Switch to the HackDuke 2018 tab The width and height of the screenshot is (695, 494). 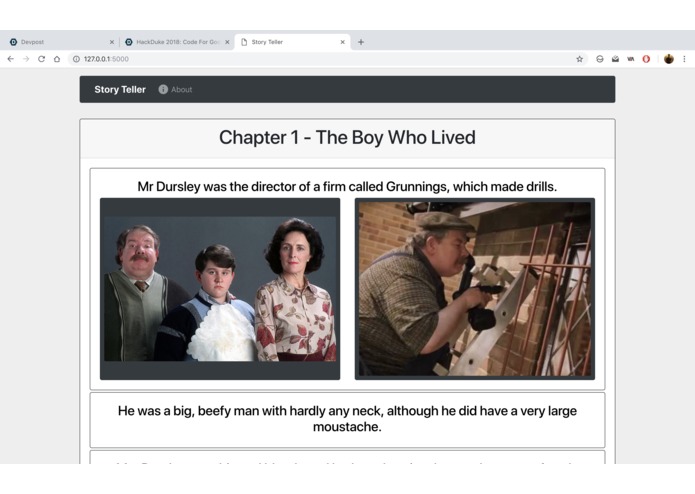(176, 42)
